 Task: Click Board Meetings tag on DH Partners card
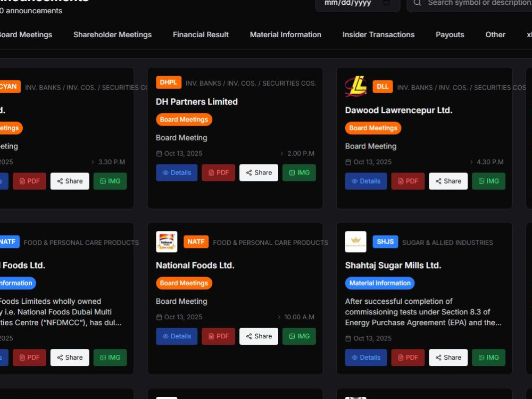184,119
